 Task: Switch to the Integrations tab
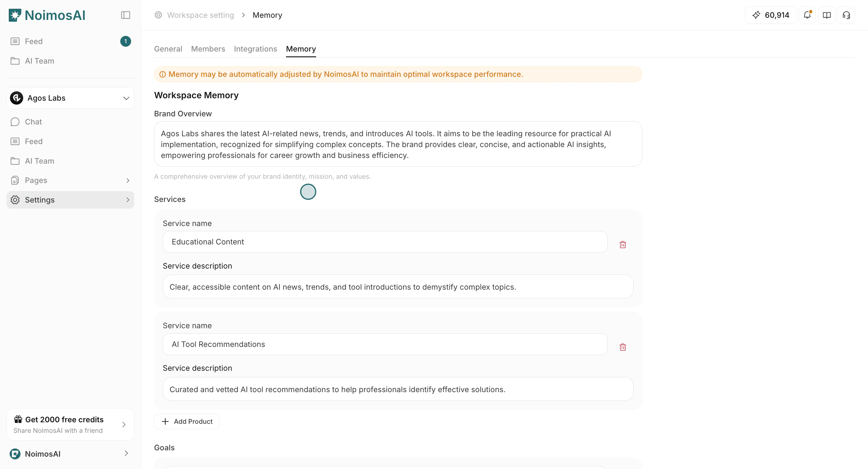pos(255,49)
